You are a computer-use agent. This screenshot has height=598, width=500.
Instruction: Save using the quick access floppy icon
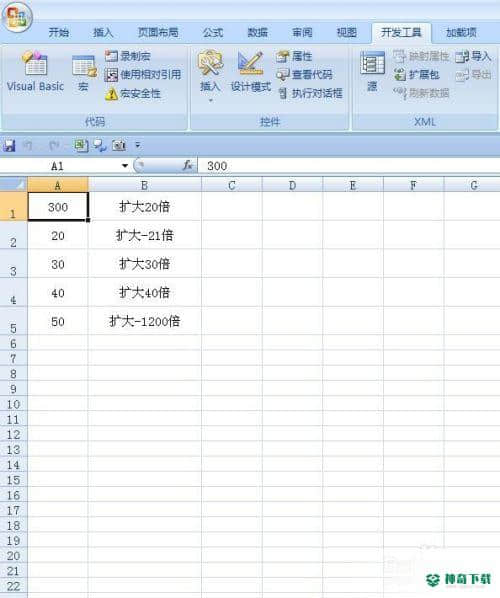pyautogui.click(x=9, y=145)
